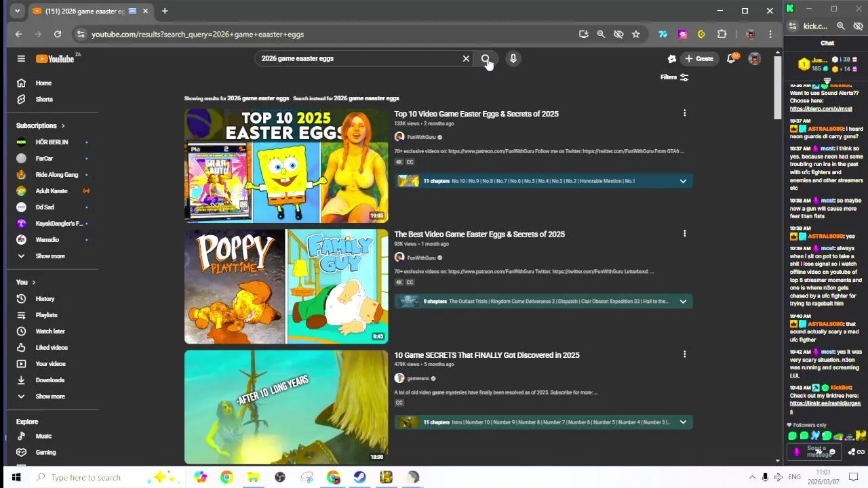Expand the 9 chapters list of the second video

(x=683, y=302)
